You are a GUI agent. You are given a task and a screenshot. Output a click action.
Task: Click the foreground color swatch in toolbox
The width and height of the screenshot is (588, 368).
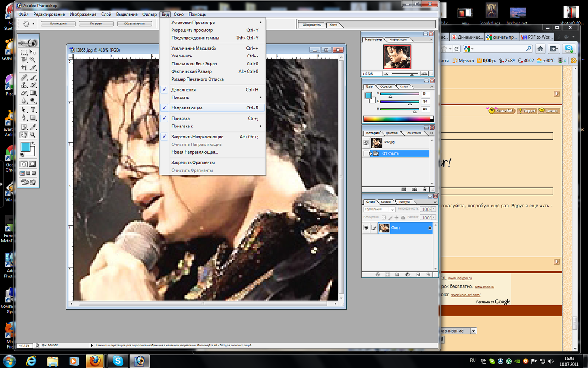(x=25, y=146)
